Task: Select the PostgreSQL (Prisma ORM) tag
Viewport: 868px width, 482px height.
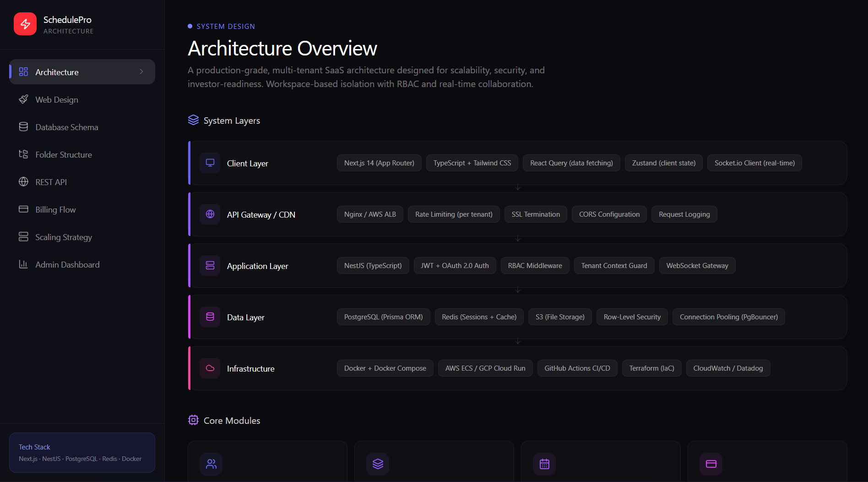Action: [x=383, y=317]
